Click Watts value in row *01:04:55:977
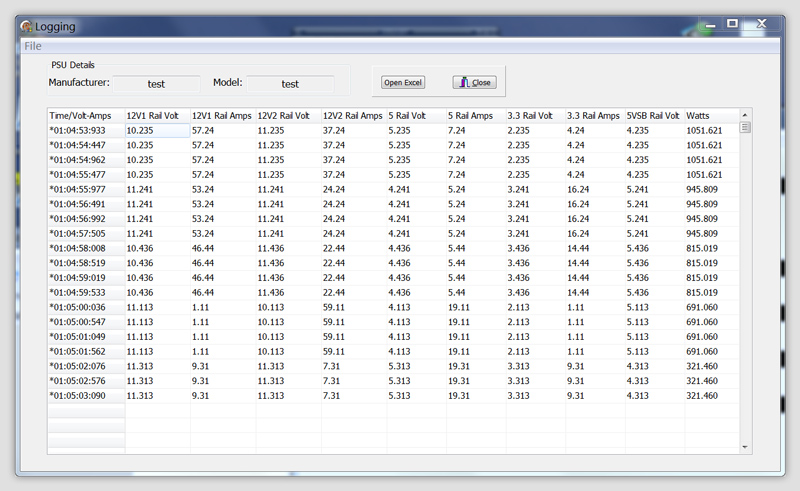This screenshot has height=491, width=800. point(702,189)
